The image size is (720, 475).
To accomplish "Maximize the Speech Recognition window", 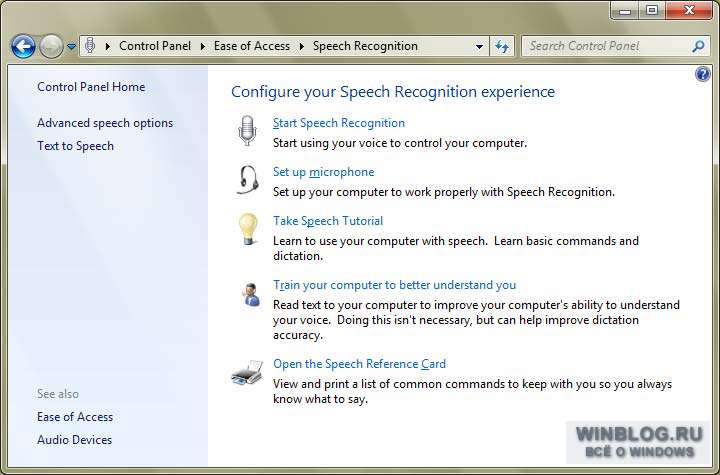I will [x=652, y=10].
